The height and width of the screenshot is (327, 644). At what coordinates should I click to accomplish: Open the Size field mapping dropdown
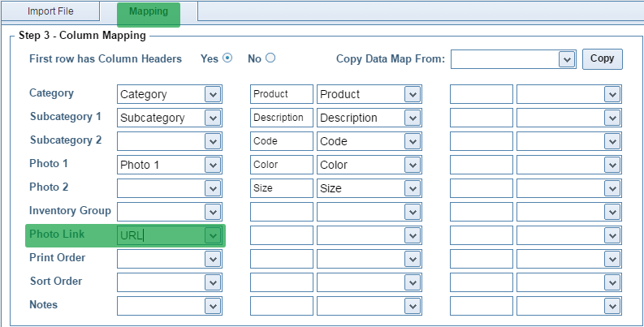pyautogui.click(x=413, y=188)
